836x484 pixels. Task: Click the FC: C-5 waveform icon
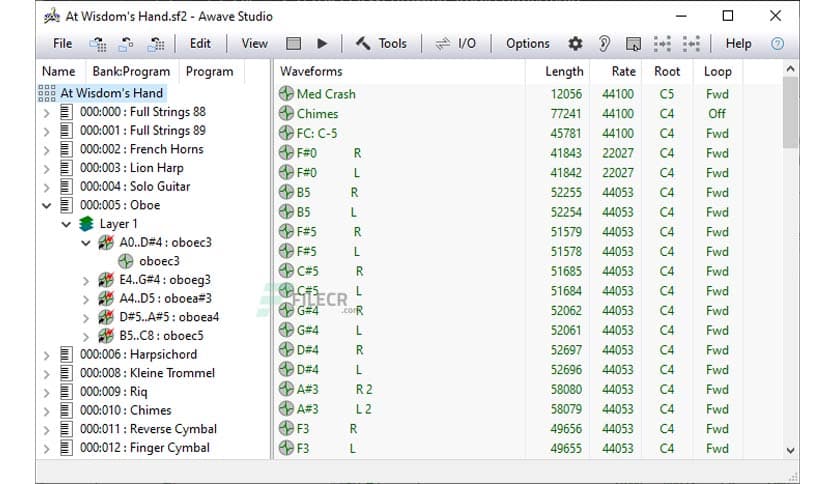coord(286,133)
